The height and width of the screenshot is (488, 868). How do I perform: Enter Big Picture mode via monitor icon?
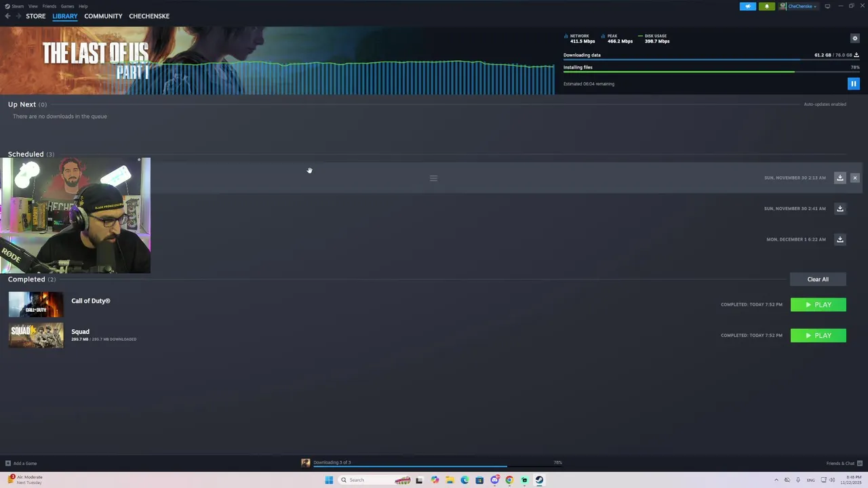pos(827,6)
